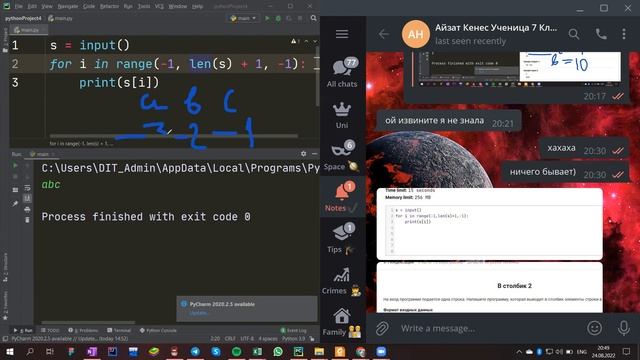Open the Space chat folder

pos(342,156)
